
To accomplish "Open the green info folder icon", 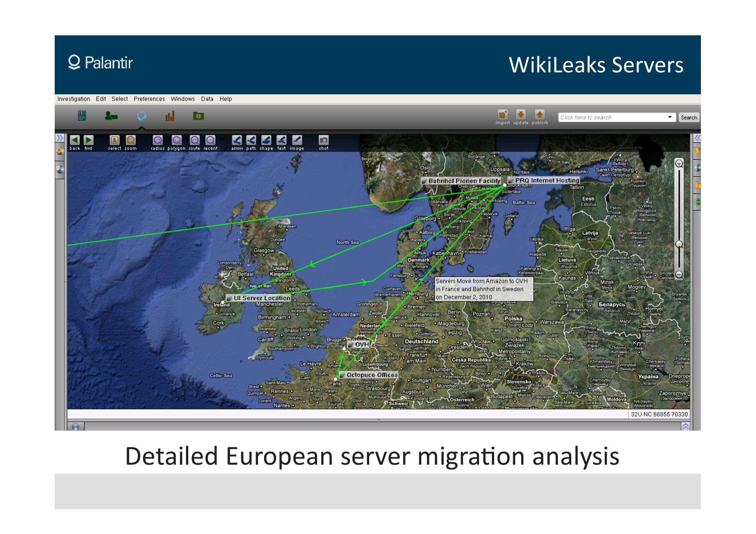I will [x=199, y=116].
